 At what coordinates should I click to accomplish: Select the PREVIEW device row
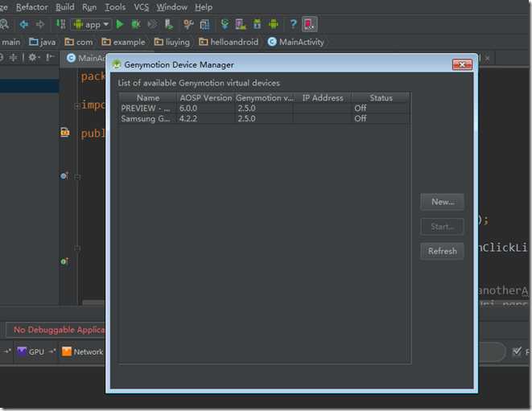pos(264,108)
